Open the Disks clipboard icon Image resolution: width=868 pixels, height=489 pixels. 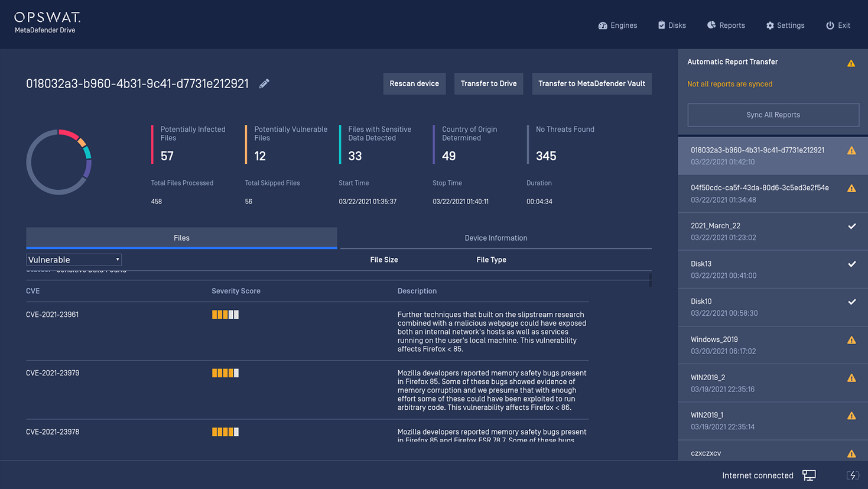(x=661, y=25)
